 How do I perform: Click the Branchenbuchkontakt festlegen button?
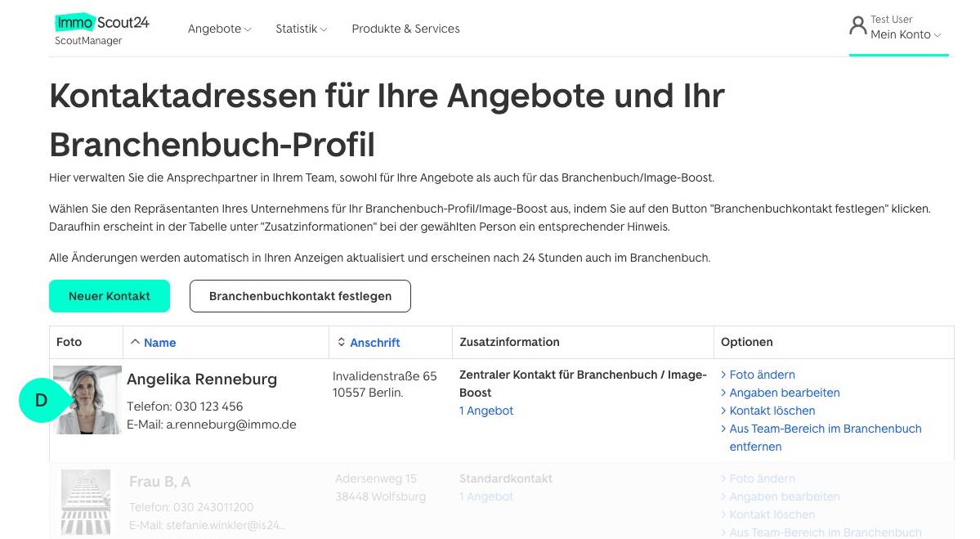click(x=300, y=295)
